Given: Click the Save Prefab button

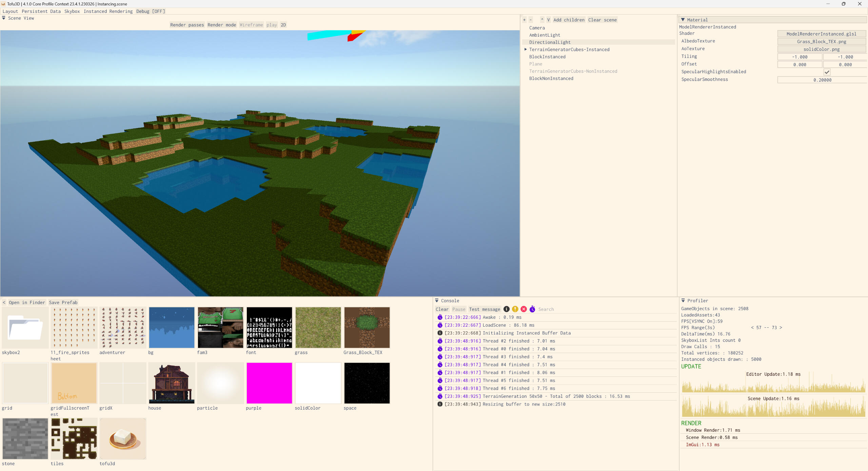Looking at the screenshot, I should 63,302.
